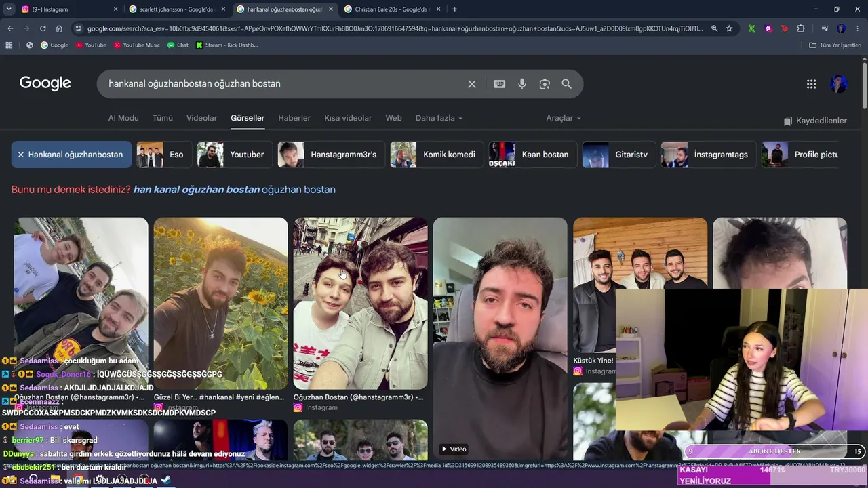Submit search with the magnifier icon
The width and height of the screenshot is (868, 488).
tap(567, 84)
